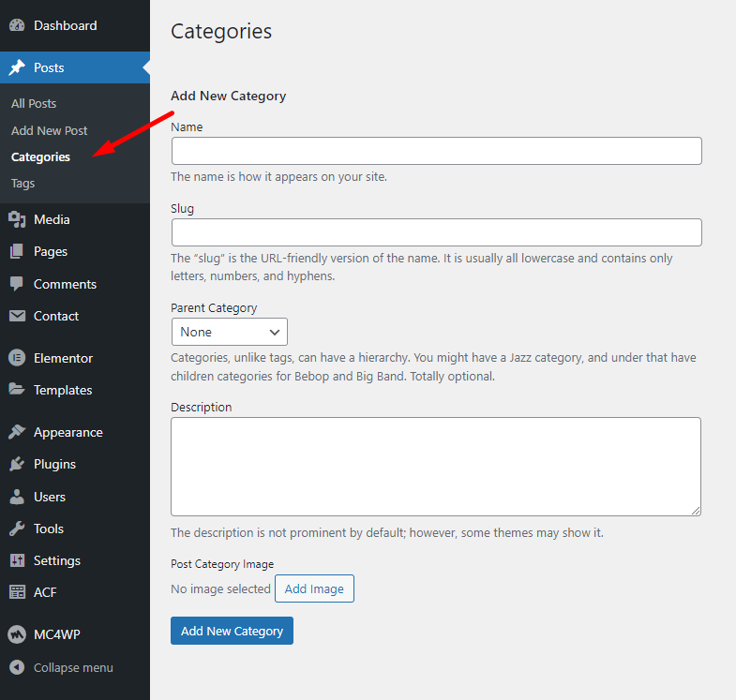Select Add New Post submenu item
Viewport: 736px width, 700px height.
coord(50,130)
